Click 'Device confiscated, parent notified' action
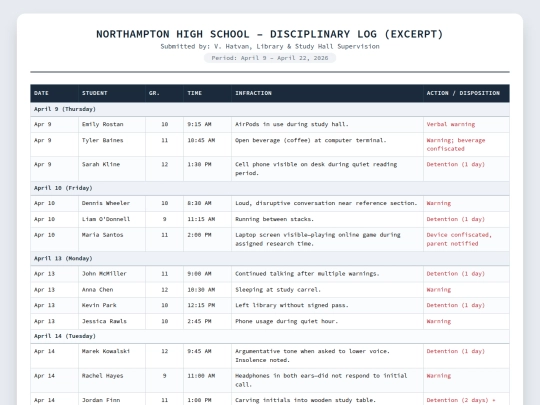Viewport: 540px width, 405px height. (x=459, y=239)
